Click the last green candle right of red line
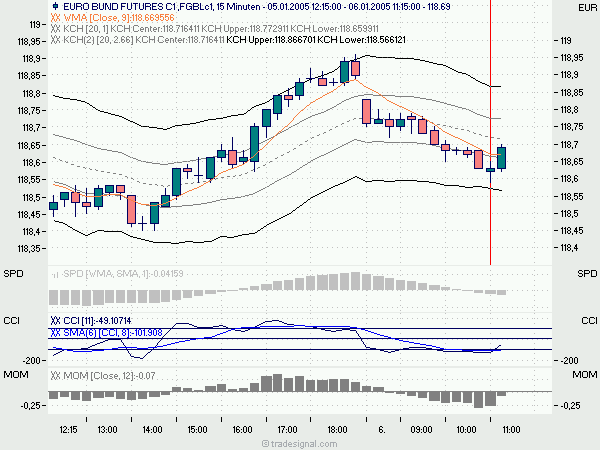This screenshot has height=450, width=600. pos(501,158)
